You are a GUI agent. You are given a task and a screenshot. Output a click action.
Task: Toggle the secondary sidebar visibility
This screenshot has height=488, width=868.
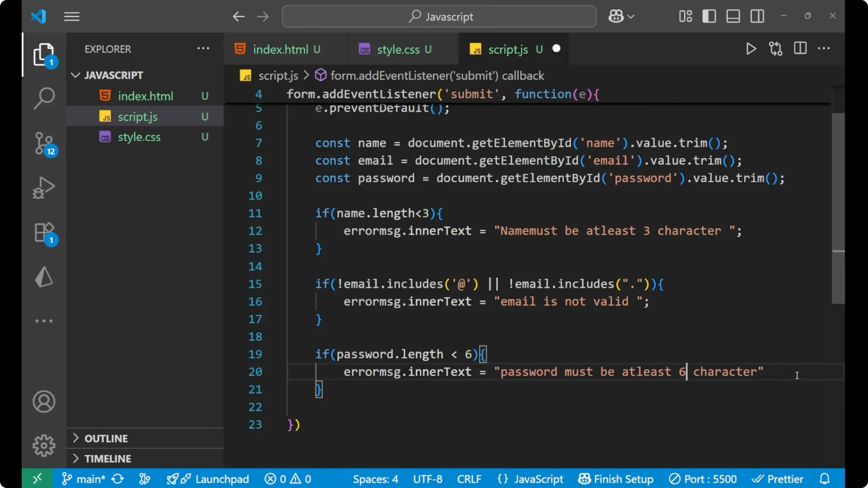point(757,16)
